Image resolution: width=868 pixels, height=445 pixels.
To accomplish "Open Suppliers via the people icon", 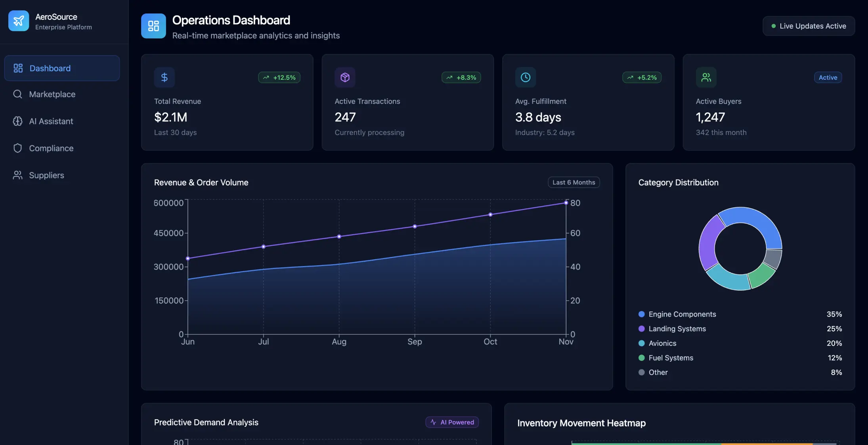I will [18, 175].
